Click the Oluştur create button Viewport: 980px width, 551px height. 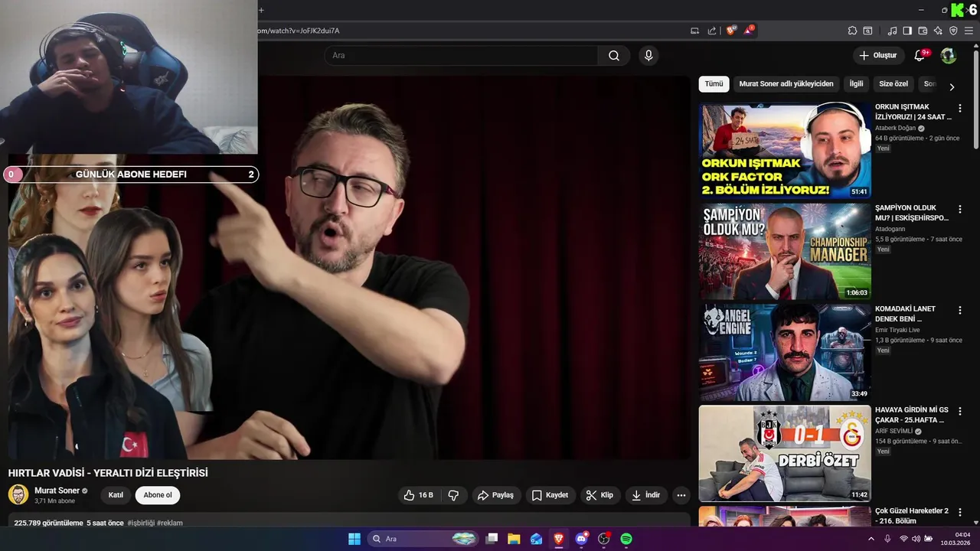[x=877, y=55]
